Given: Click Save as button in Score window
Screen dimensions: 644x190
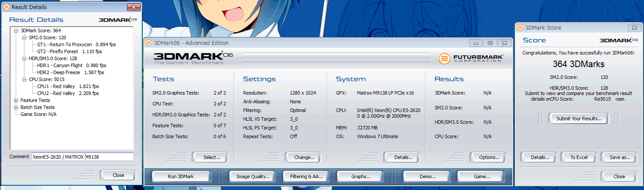Looking at the screenshot, I should click(x=620, y=157).
